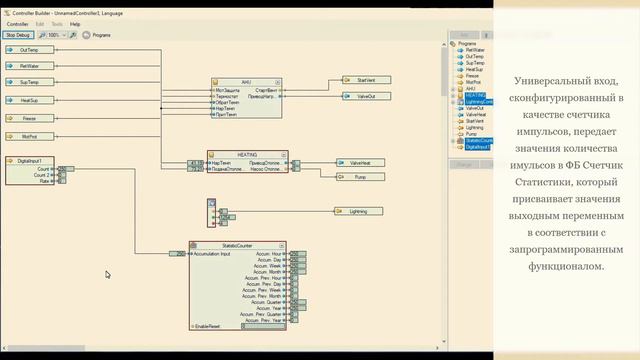
Task: Select SupTemp in the program tree
Action: pos(475,63)
